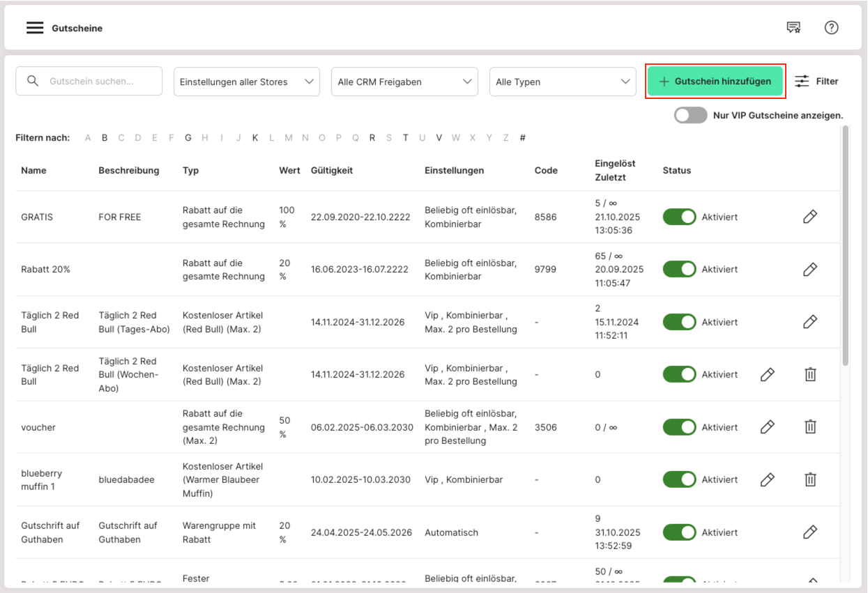The width and height of the screenshot is (868, 593).
Task: Open the hamburger navigation menu
Action: (35, 28)
